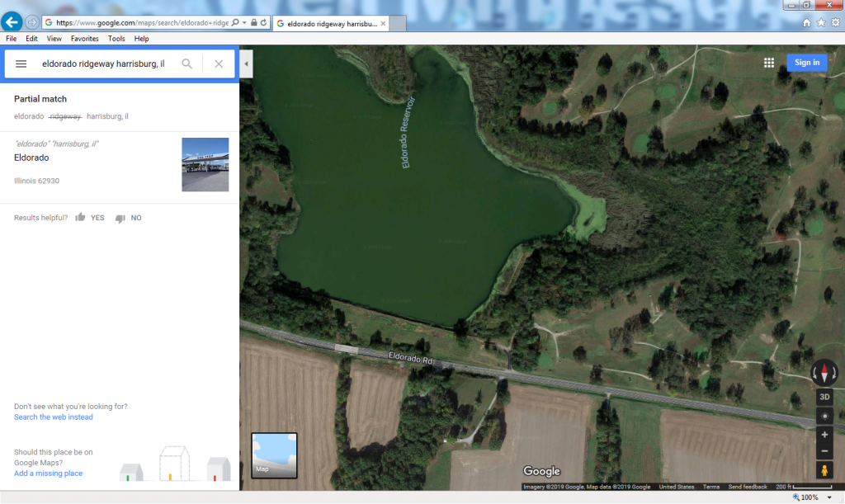The width and height of the screenshot is (845, 504).
Task: Mark results helpful with thumbs up YES
Action: pos(90,218)
